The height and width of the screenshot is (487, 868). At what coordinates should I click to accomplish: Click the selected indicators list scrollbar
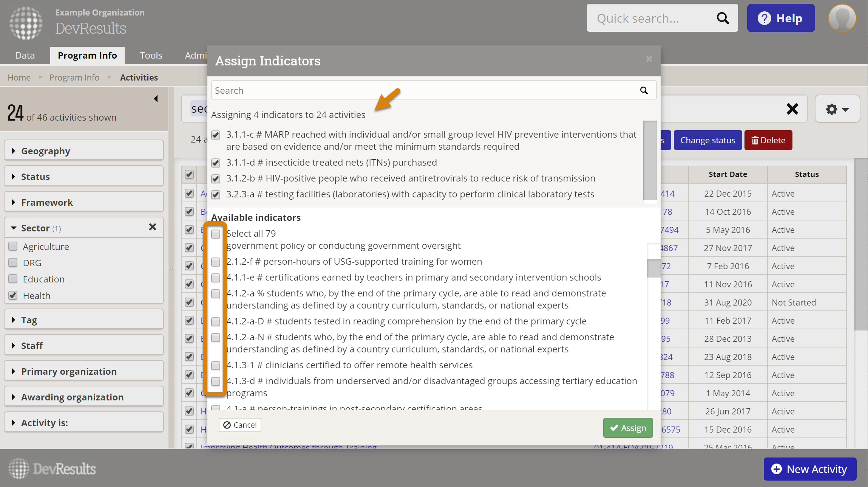coord(650,160)
